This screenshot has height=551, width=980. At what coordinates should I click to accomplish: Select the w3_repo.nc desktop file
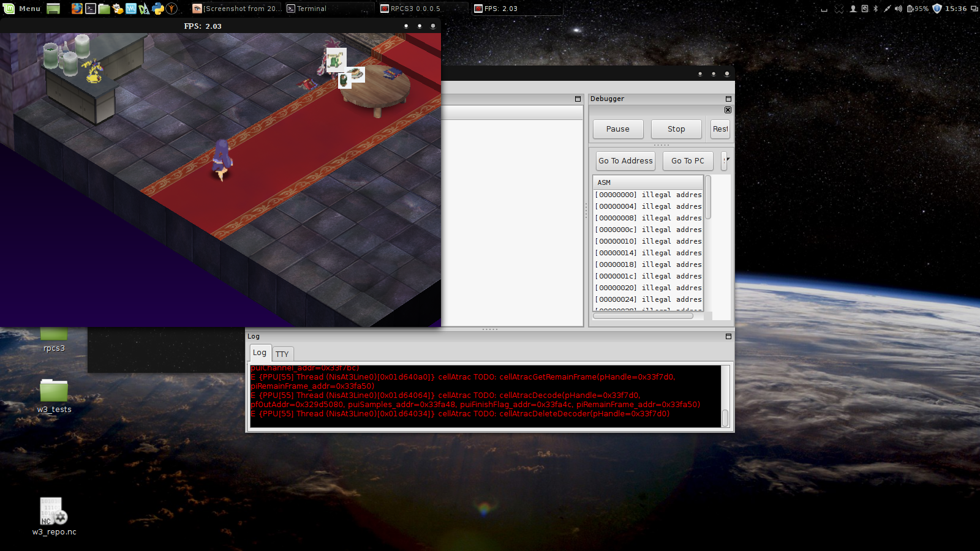54,517
